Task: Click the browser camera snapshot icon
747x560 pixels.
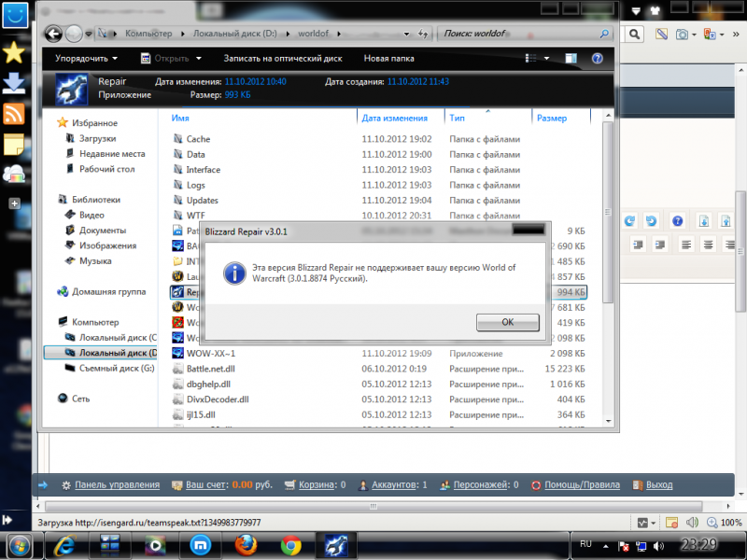Action: click(683, 35)
